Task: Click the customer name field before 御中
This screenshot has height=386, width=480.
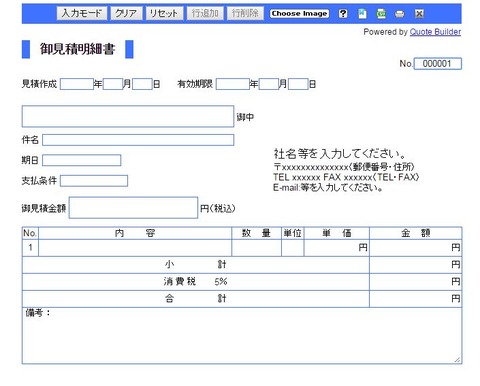Action: (x=128, y=116)
